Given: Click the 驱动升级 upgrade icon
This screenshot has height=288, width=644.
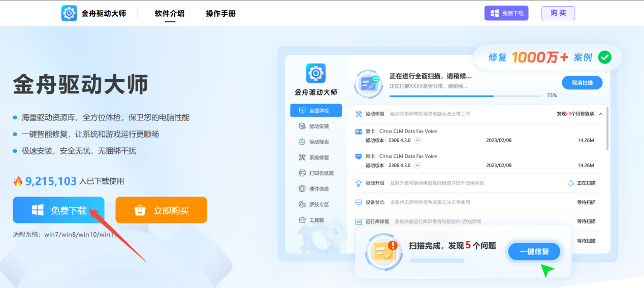Looking at the screenshot, I should [359, 183].
